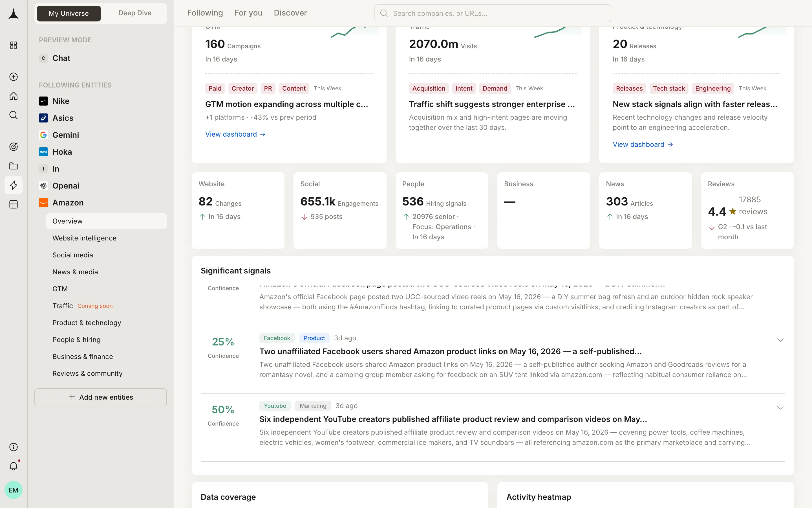812x508 pixels.
Task: Open the Two unaffiliated Facebook users signal title
Action: (450, 351)
